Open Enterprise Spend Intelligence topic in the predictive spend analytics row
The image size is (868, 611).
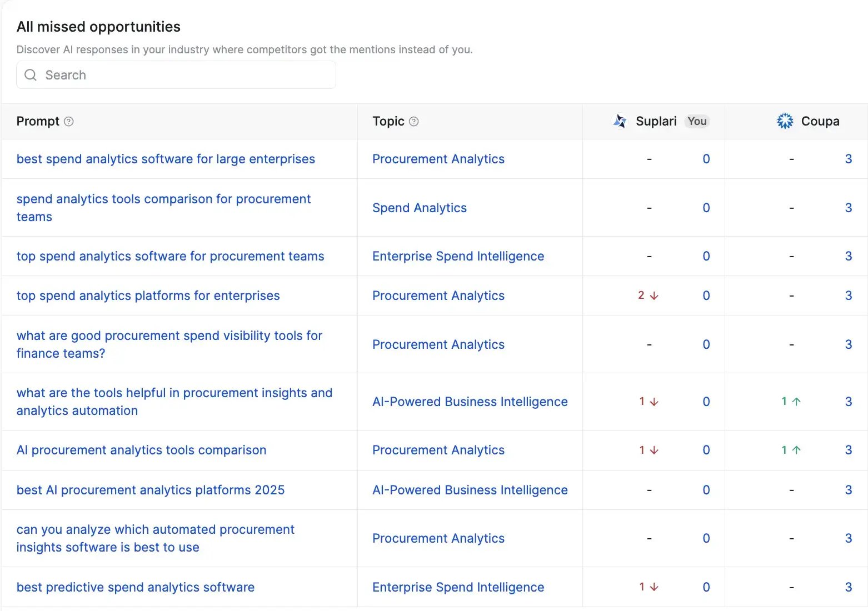[458, 587]
